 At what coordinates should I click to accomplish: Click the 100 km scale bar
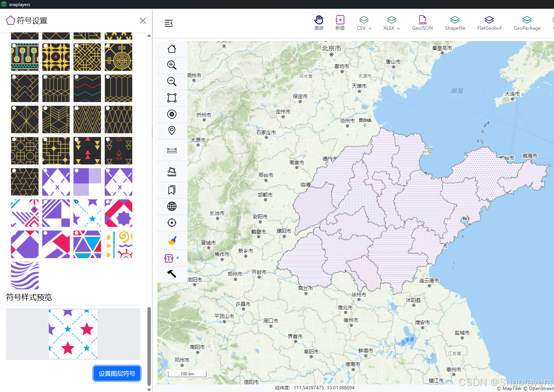point(187,374)
